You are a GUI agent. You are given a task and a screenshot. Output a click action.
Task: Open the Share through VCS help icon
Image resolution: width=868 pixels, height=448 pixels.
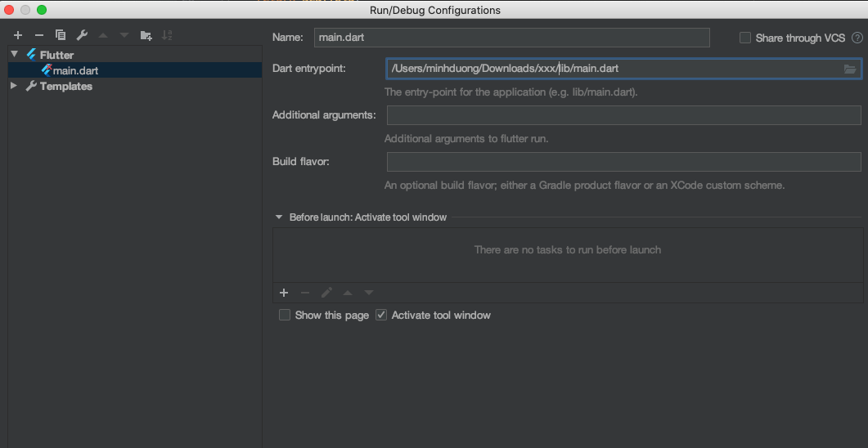[857, 38]
